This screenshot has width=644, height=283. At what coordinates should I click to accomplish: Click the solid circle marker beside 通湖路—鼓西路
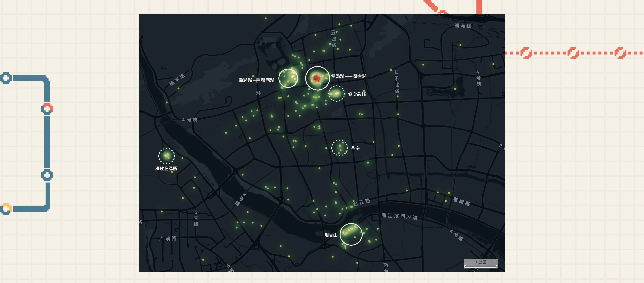pyautogui.click(x=288, y=78)
